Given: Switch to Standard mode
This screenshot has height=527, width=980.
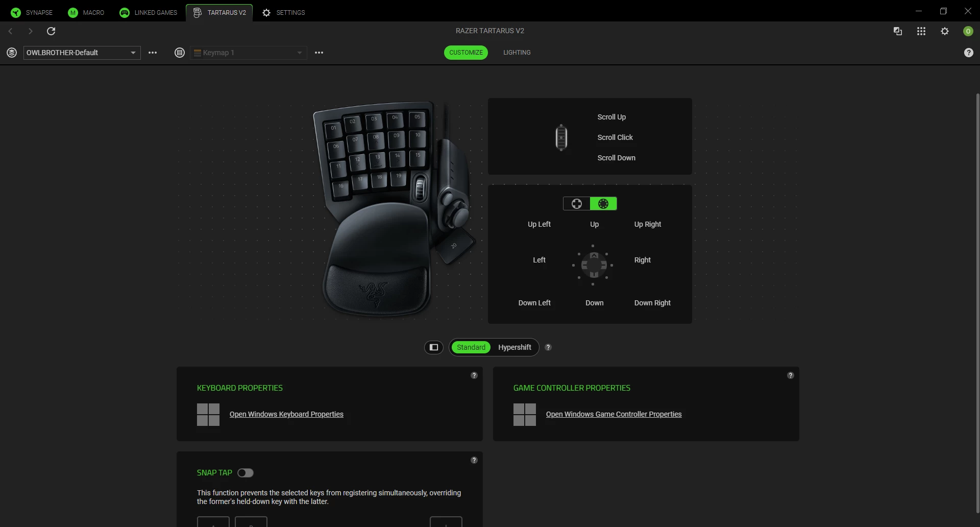Looking at the screenshot, I should pos(471,347).
